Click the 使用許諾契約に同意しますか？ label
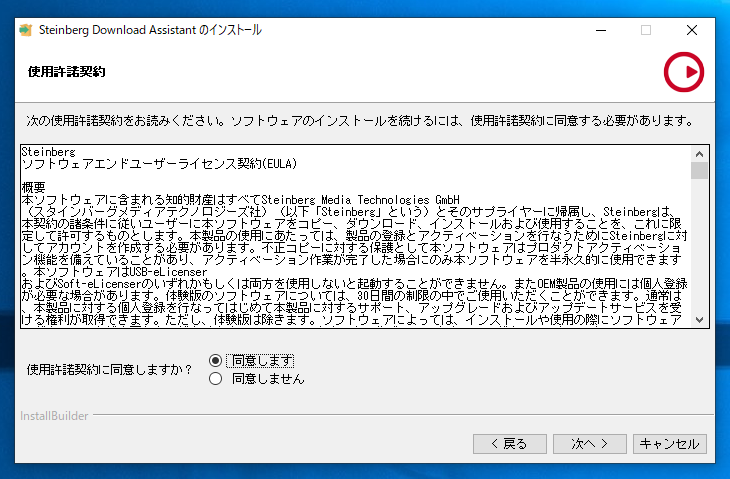 tap(109, 370)
